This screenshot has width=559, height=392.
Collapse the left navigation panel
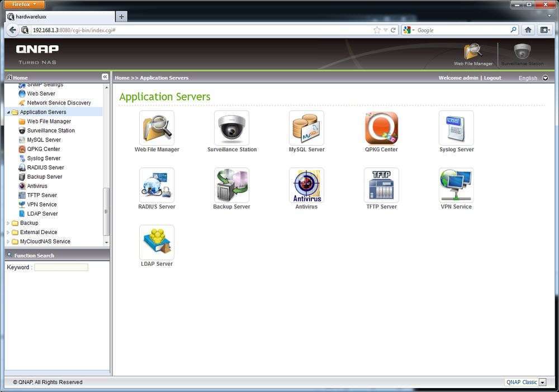point(105,77)
